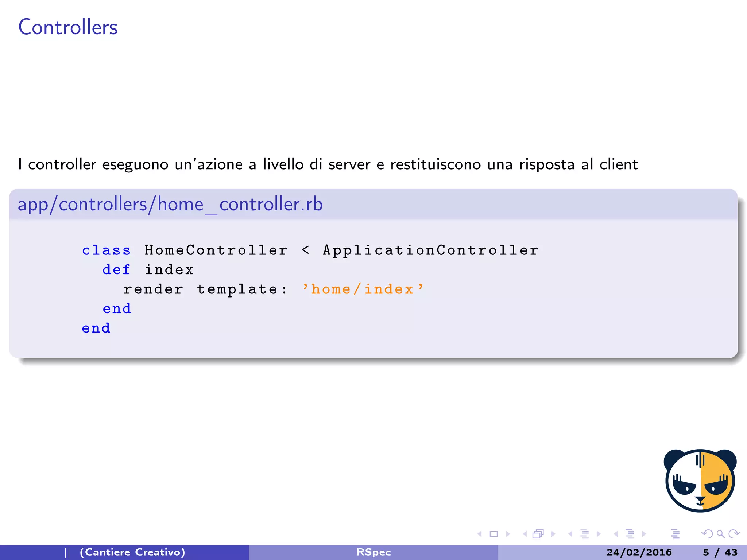The image size is (747, 560).
Task: Go to previous section arrow
Action: pos(616,534)
